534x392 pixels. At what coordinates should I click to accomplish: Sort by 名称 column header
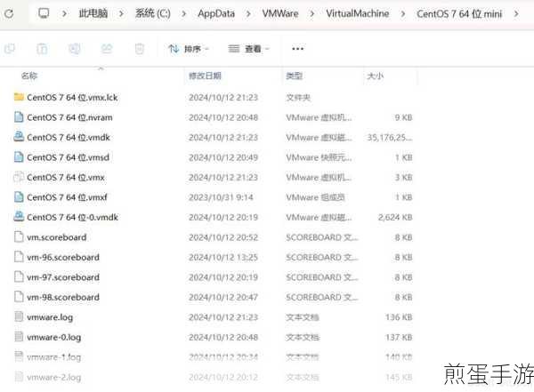coord(29,76)
